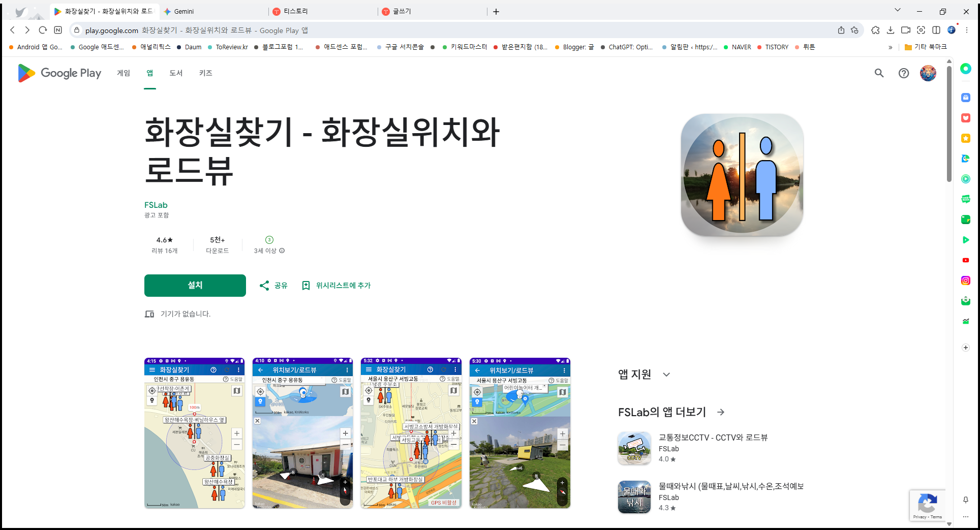Viewport: 980px width, 530px height.
Task: Open the browser Downloads icon
Action: [x=891, y=30]
